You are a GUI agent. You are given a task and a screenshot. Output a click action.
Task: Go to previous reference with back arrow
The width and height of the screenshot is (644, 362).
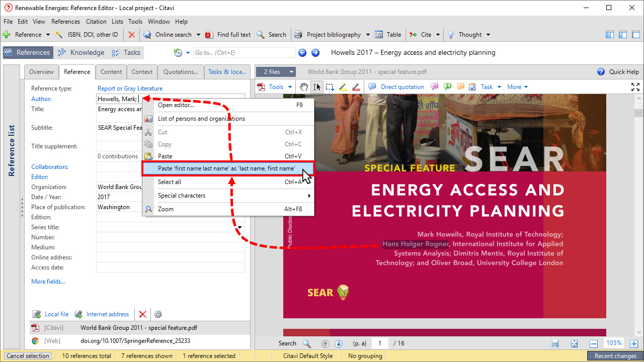(x=302, y=52)
